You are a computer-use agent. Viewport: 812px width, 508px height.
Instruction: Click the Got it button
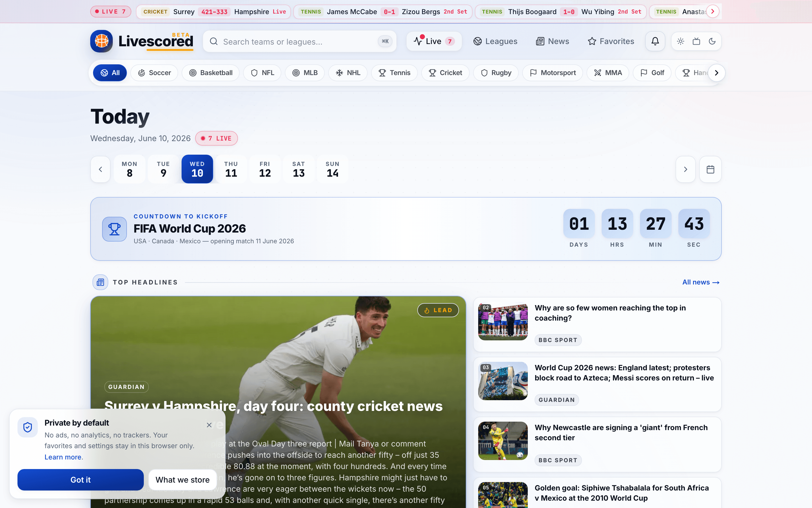pyautogui.click(x=81, y=480)
